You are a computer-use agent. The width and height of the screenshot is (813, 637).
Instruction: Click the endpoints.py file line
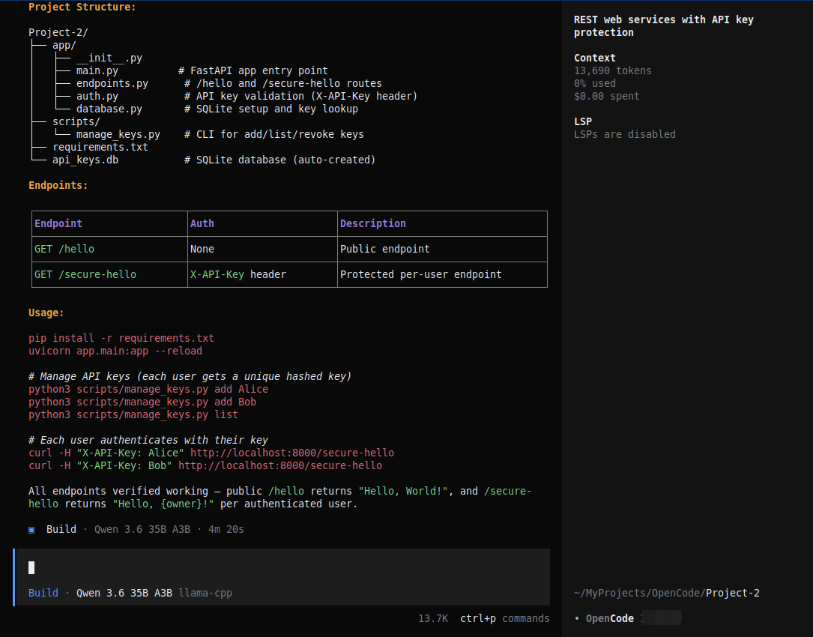(112, 83)
